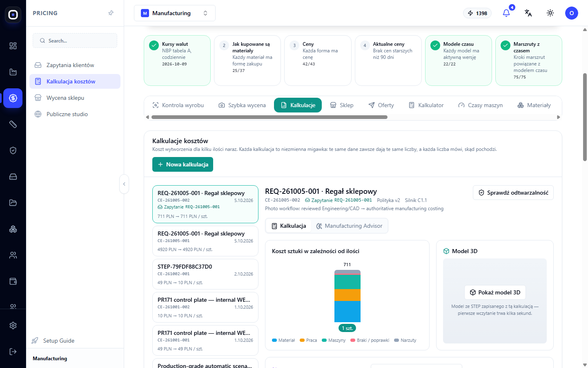Open the Manufacturing Advisor tab

pos(349,226)
